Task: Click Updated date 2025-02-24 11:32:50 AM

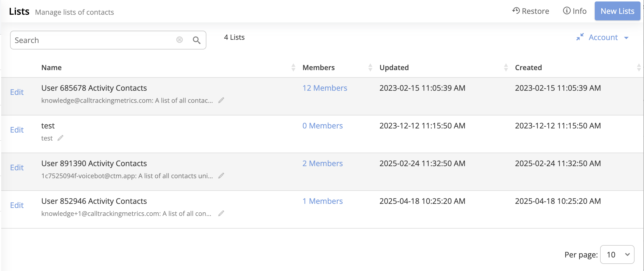Action: (x=422, y=163)
